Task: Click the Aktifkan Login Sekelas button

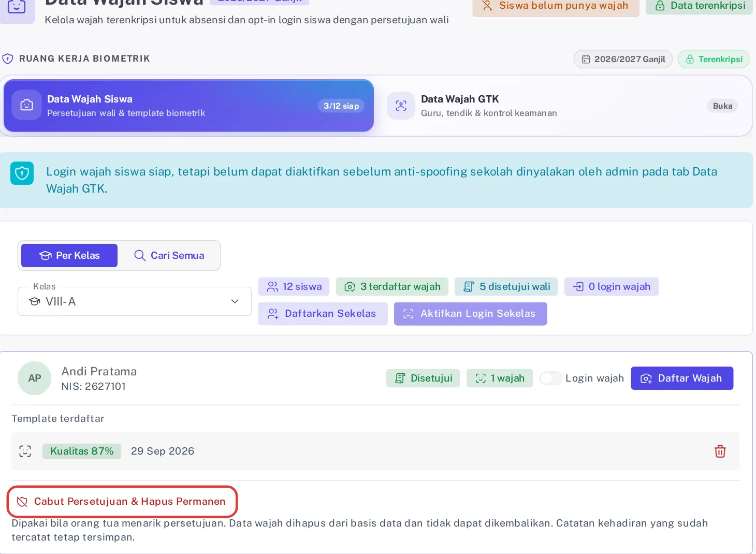Action: pyautogui.click(x=470, y=314)
